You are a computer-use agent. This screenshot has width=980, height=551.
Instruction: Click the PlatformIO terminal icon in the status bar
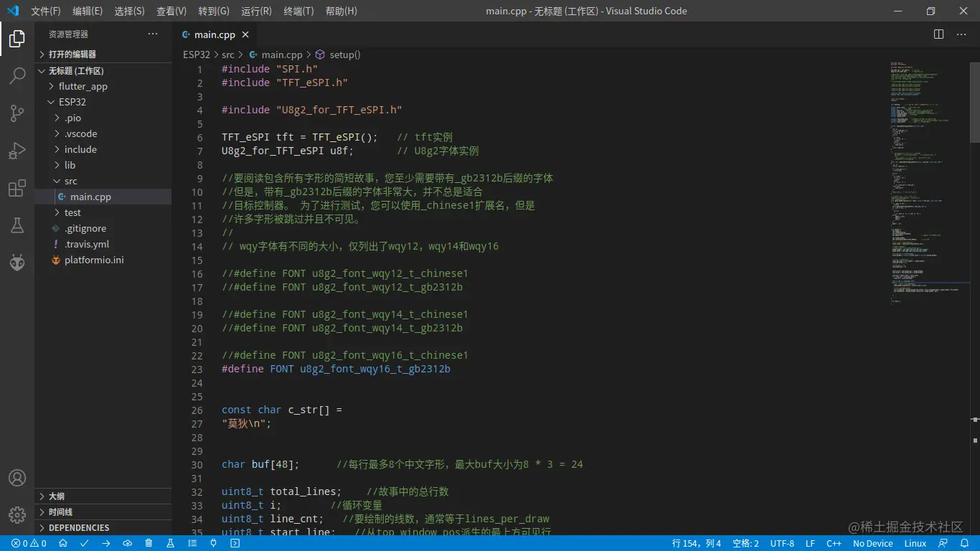(235, 544)
